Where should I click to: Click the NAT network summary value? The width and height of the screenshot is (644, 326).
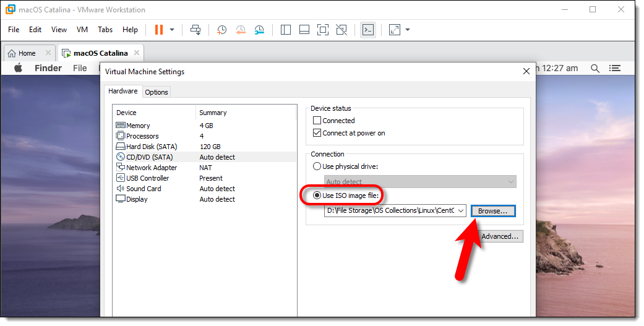206,168
